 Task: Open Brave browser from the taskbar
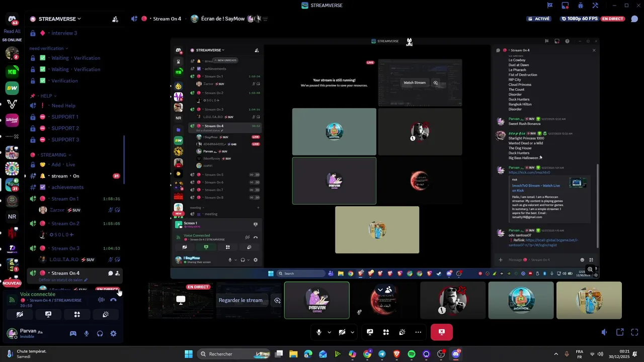[x=396, y=354]
